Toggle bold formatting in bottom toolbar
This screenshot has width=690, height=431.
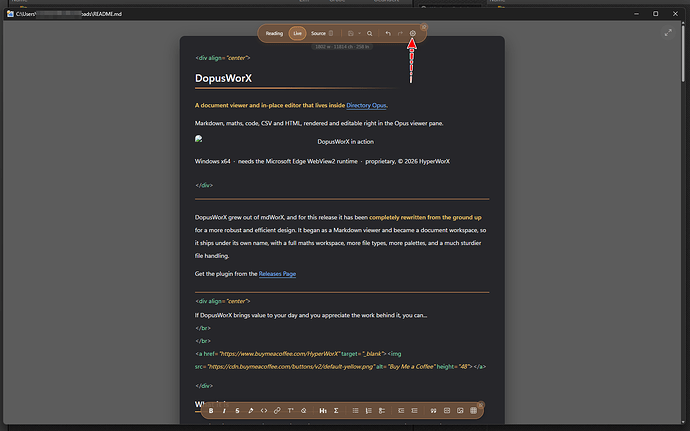211,410
